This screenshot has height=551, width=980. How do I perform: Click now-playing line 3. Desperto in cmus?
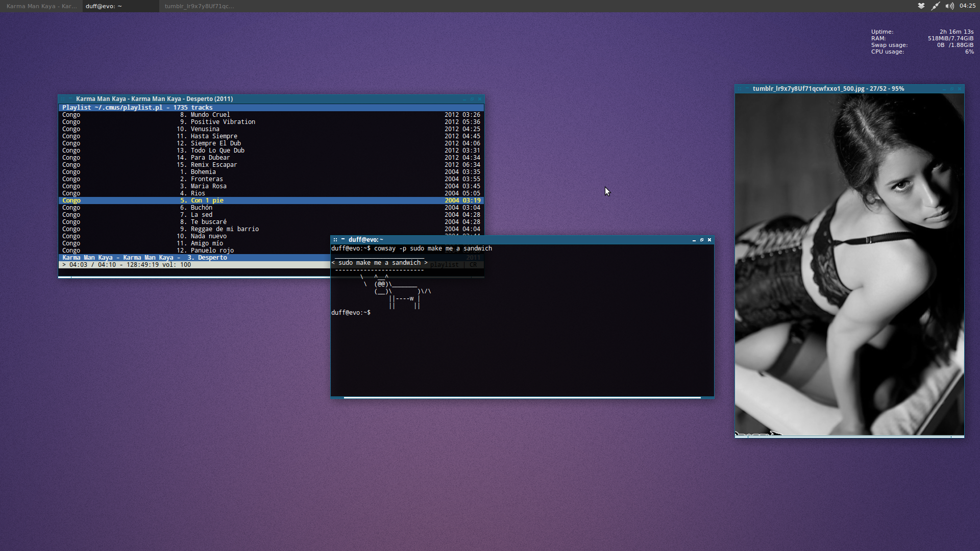tap(194, 258)
